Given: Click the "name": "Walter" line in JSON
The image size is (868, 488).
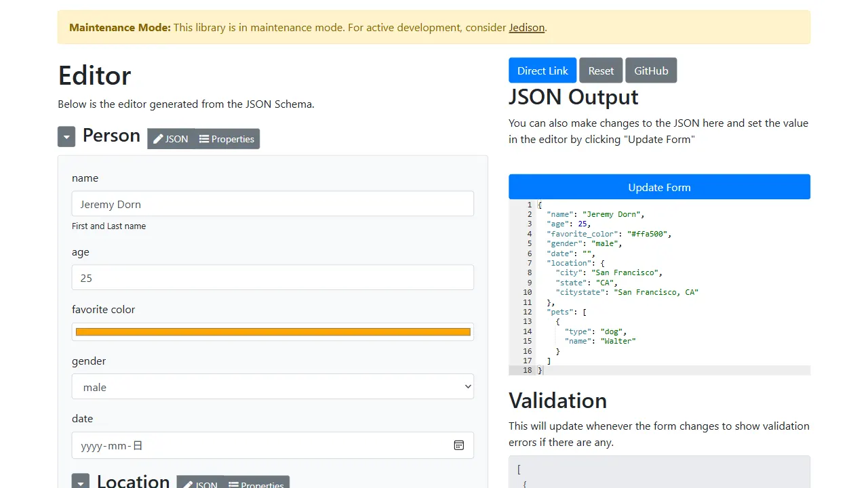Looking at the screenshot, I should tap(600, 341).
